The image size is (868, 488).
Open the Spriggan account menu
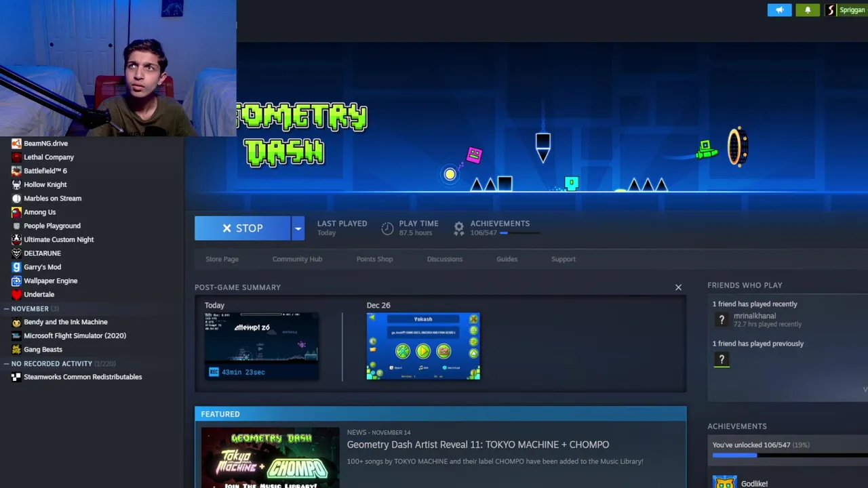pos(852,10)
